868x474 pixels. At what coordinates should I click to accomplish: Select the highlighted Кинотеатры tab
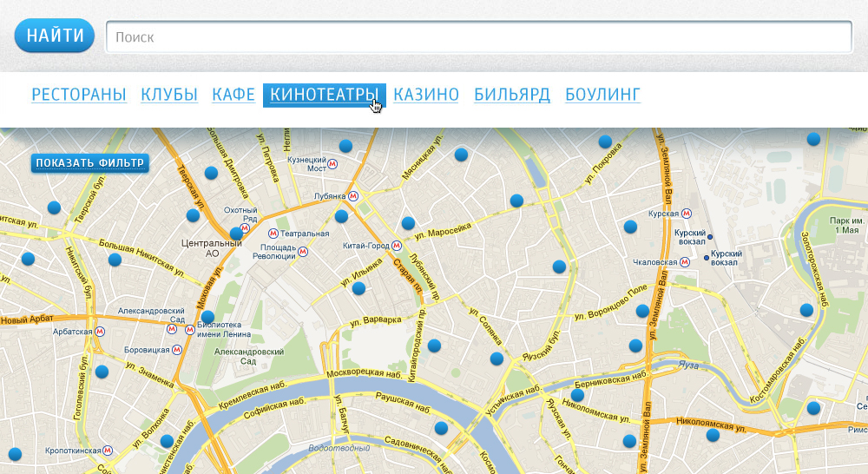coord(324,95)
